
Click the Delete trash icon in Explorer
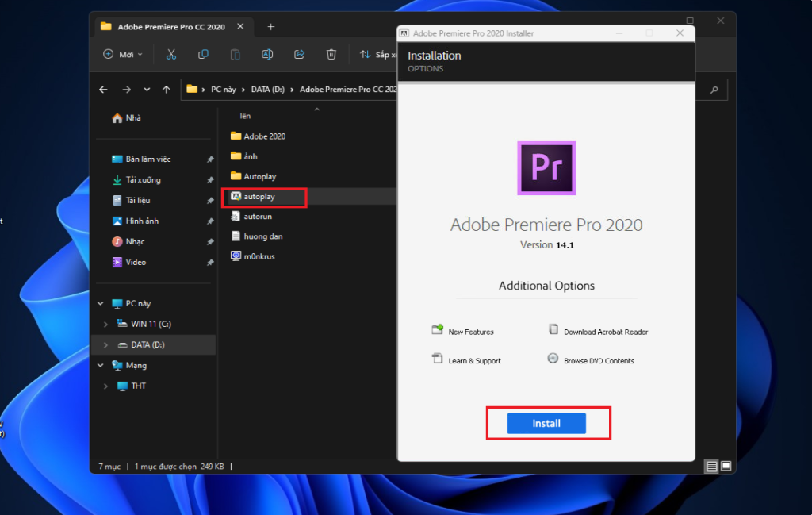(331, 55)
